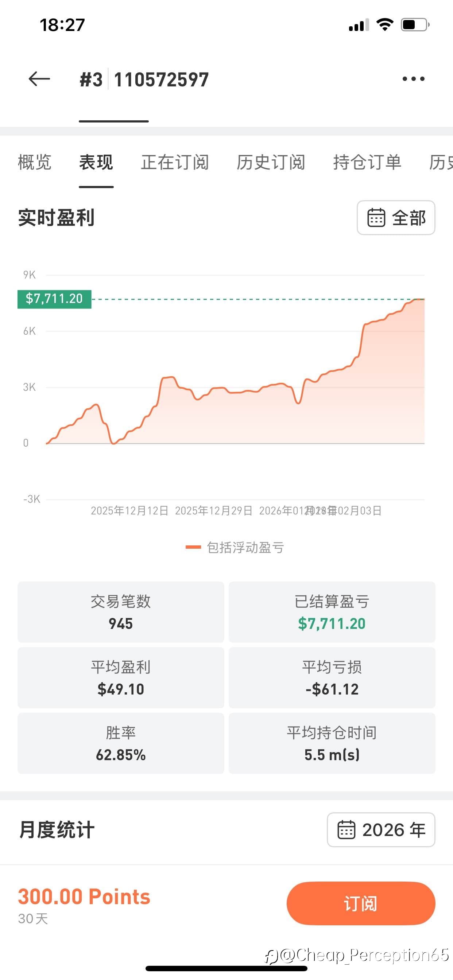Screen dimensions: 453x980
Task: Tap the $7,711.20 chart value label
Action: tap(54, 299)
